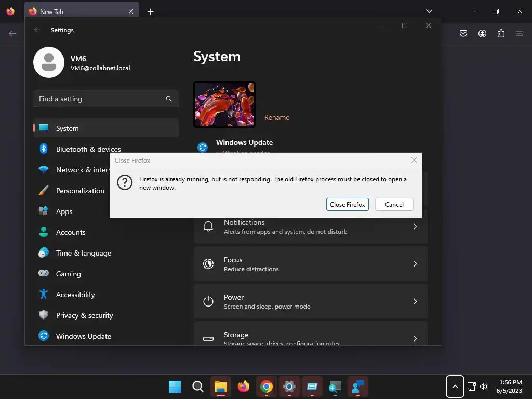Open Windows Update from System header
This screenshot has width=532, height=399.
point(244,142)
